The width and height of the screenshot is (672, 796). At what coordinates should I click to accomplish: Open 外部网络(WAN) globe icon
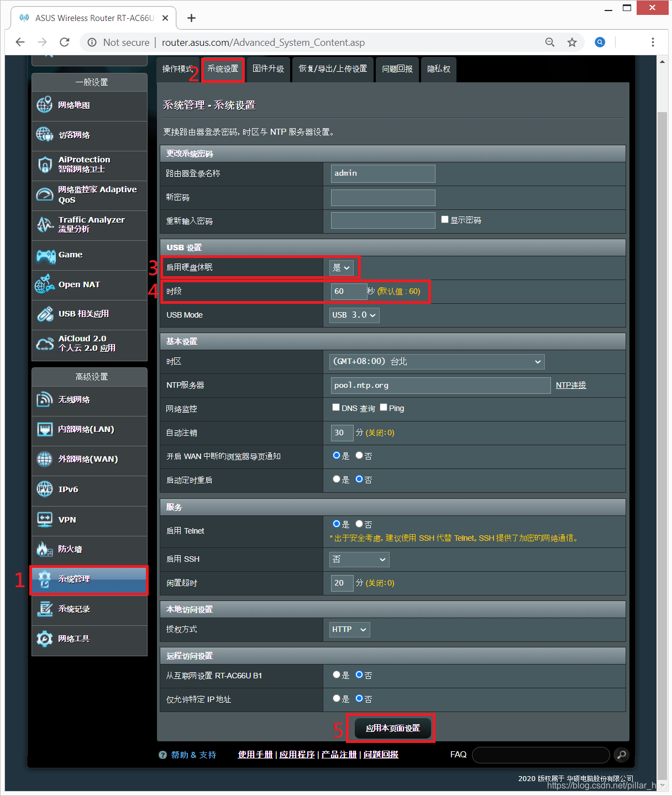45,459
